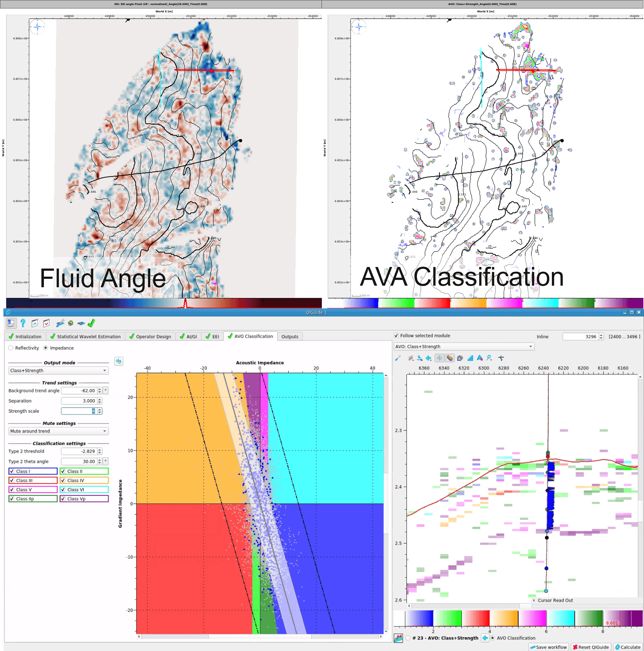The image size is (644, 651).
Task: Open the Output mode Class+Strength dropdown
Action: (x=58, y=370)
